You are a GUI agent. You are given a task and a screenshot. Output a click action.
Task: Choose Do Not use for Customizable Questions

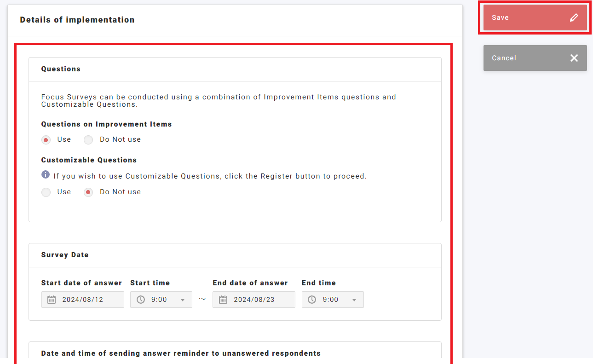click(x=88, y=192)
